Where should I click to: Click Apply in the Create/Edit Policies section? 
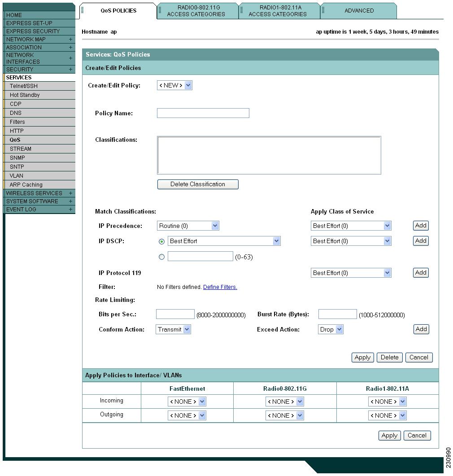pos(362,357)
